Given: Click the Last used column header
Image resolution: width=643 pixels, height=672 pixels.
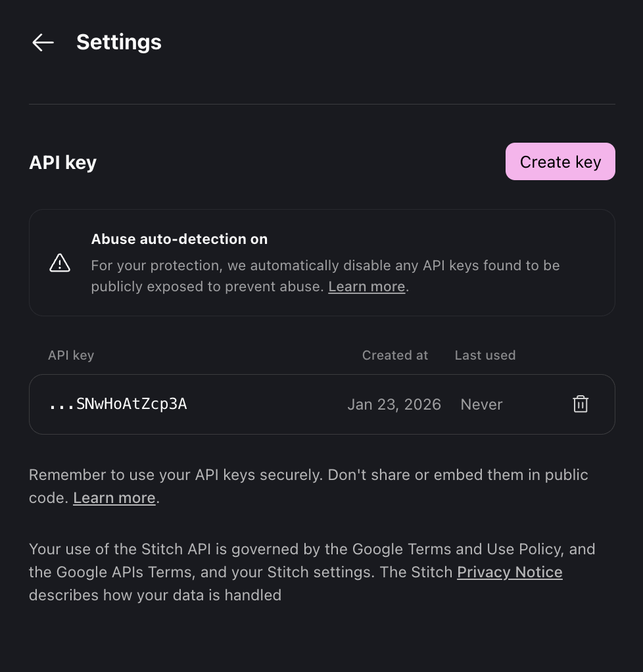Looking at the screenshot, I should point(485,356).
